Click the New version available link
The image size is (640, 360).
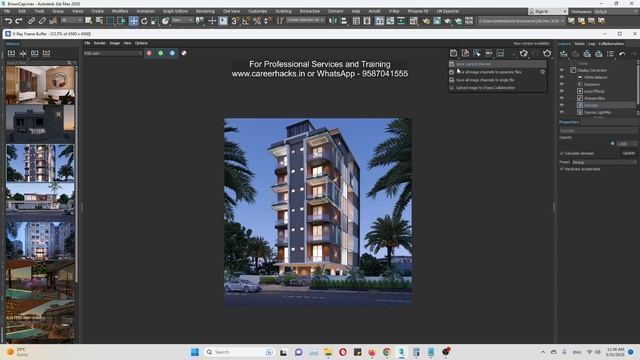click(x=531, y=44)
